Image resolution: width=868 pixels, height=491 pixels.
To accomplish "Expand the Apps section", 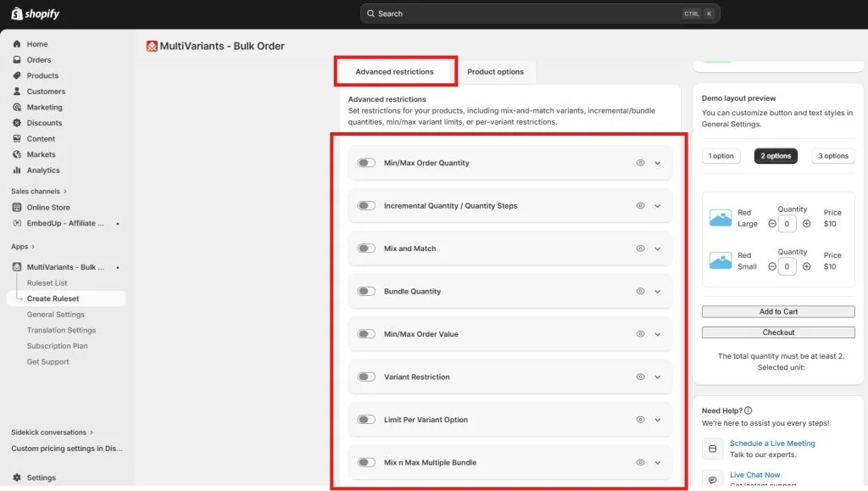I will click(23, 246).
